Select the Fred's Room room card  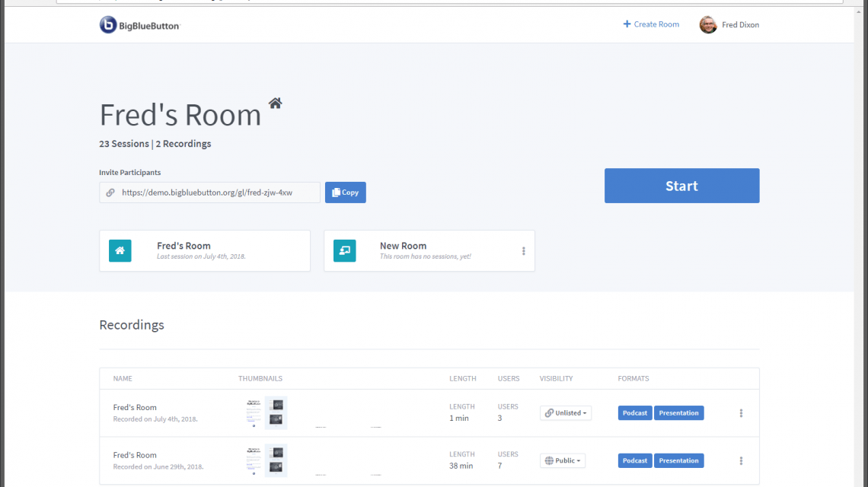[205, 250]
